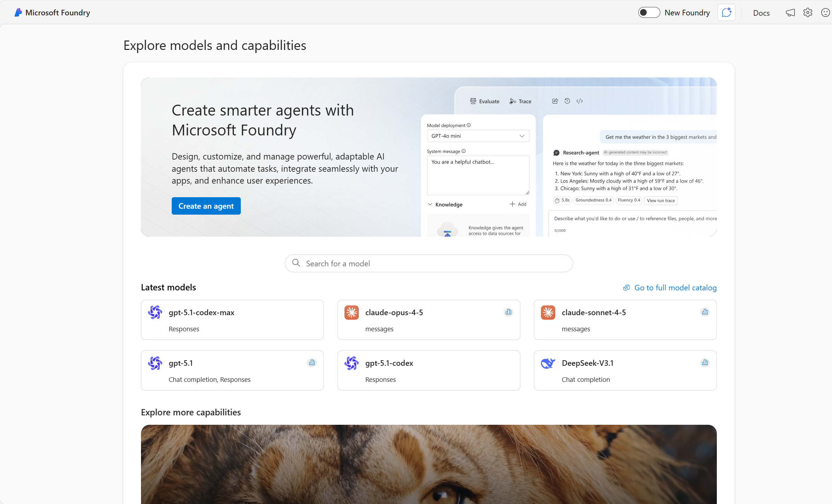Open the gpt-5.1-codex-max model card
This screenshot has height=504, width=832.
click(x=232, y=320)
